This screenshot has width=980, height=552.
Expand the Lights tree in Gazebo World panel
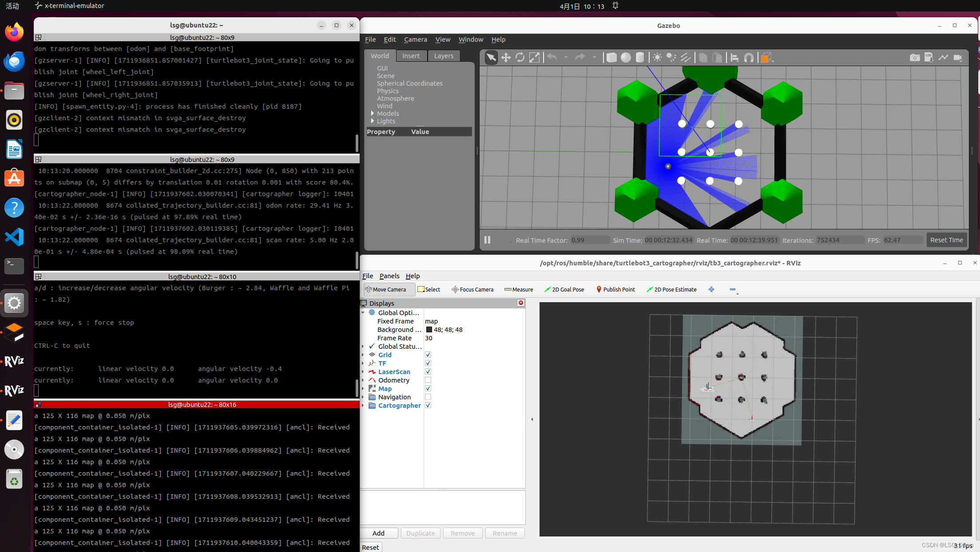pos(373,121)
